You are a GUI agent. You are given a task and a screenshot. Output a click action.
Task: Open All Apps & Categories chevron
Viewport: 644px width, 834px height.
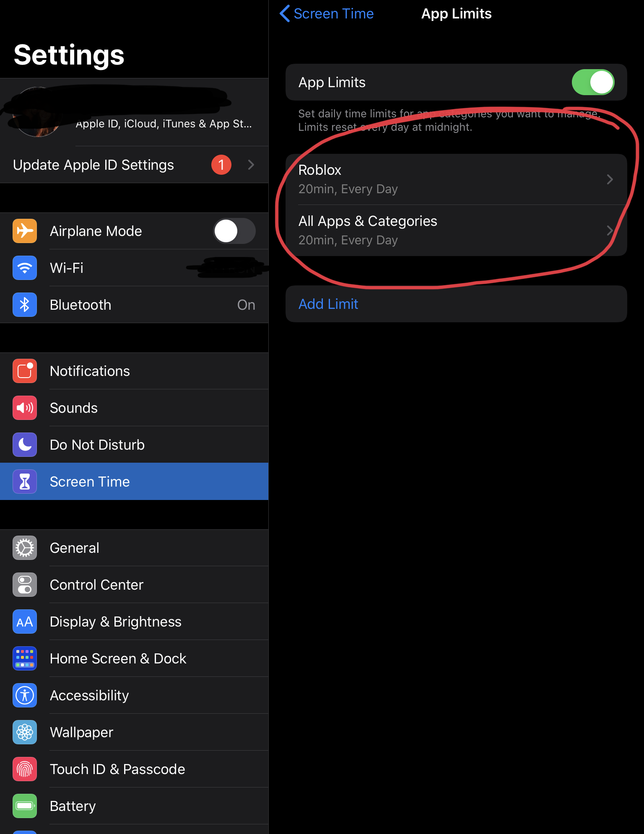coord(610,231)
